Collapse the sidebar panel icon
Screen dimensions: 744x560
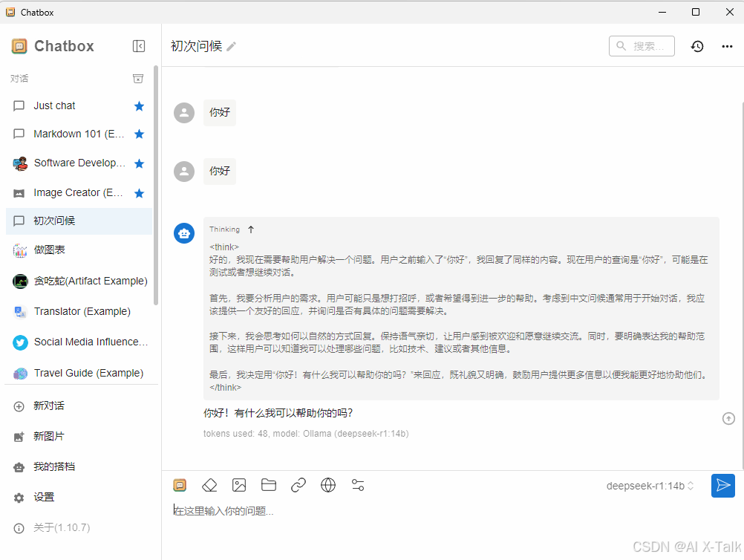click(139, 46)
